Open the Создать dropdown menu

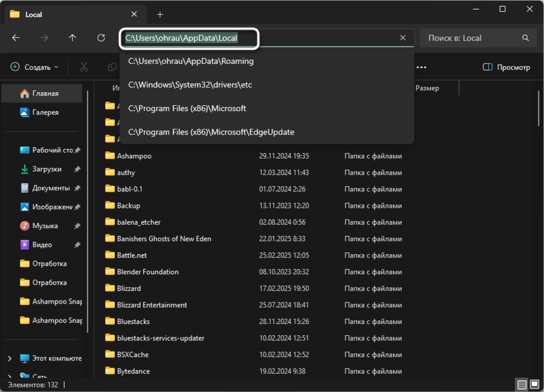[x=34, y=67]
